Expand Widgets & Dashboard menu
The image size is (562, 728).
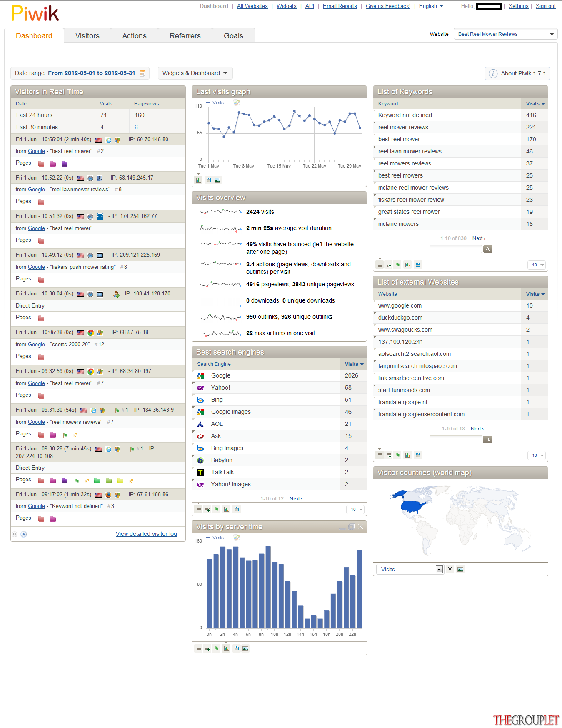(x=195, y=73)
